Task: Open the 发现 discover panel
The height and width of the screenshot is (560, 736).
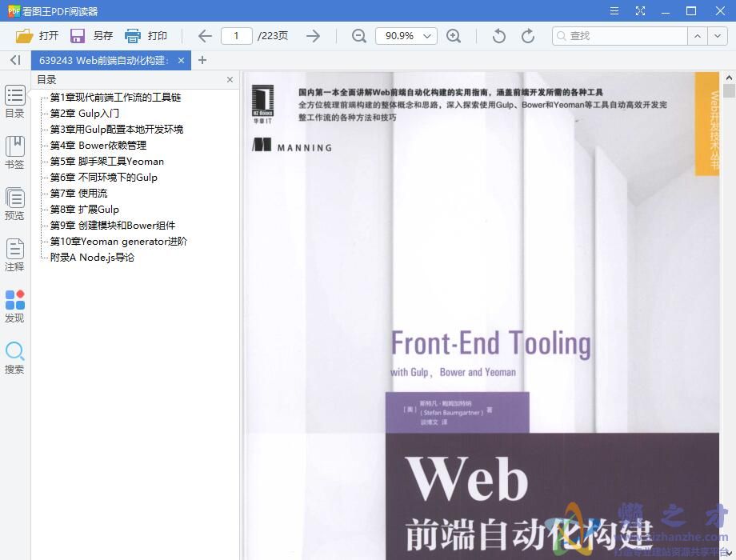Action: click(x=14, y=306)
